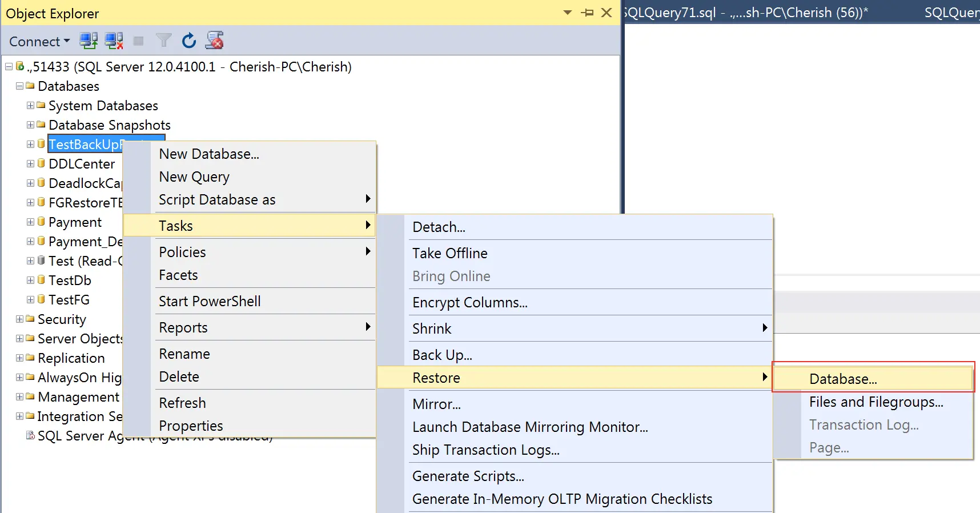Click the script icon with red X
This screenshot has height=513, width=980.
tap(215, 41)
